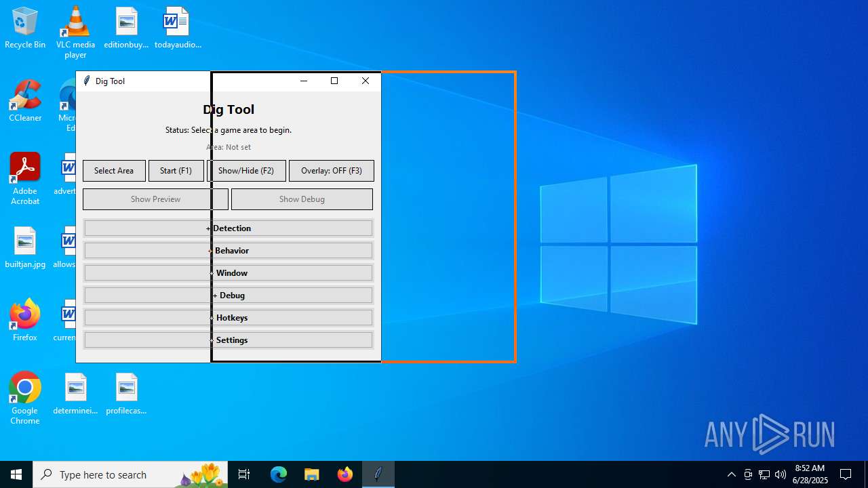Open the network status tray icon
The image size is (868, 488).
(764, 474)
